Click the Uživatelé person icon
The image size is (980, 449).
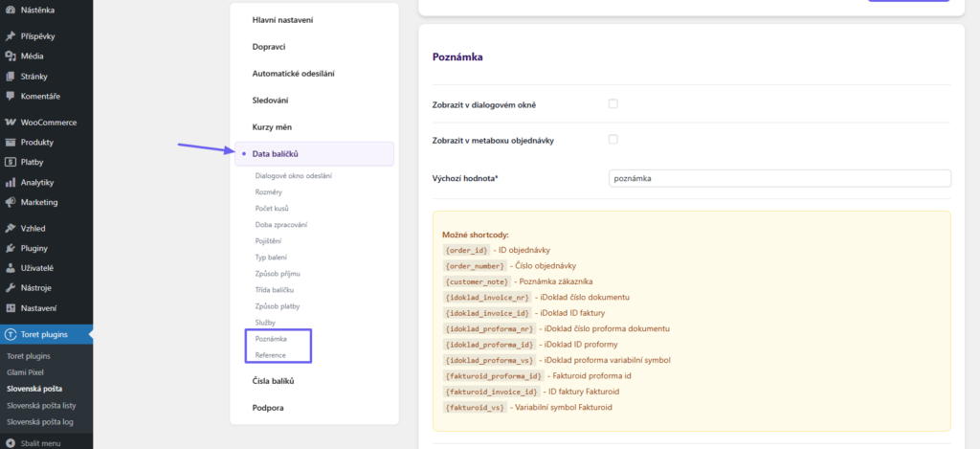pos(10,268)
